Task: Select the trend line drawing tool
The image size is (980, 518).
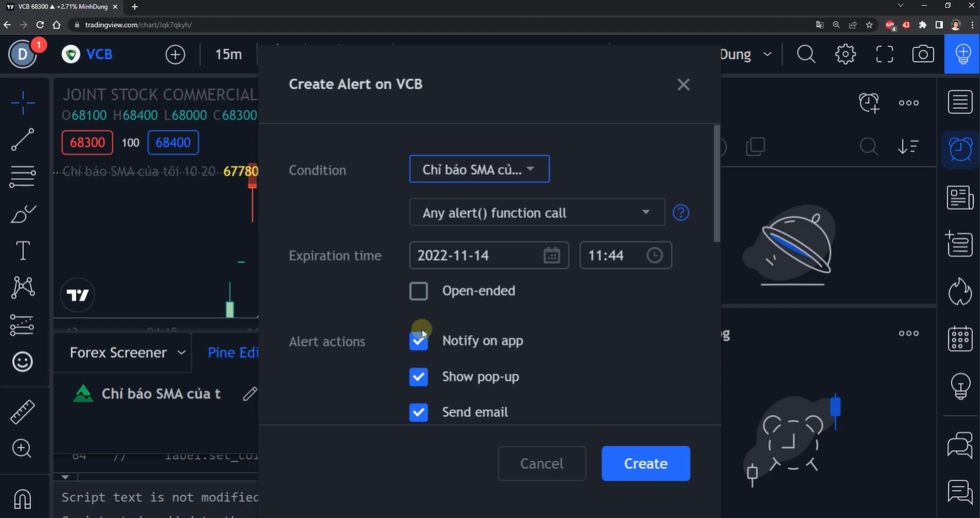Action: 23,139
